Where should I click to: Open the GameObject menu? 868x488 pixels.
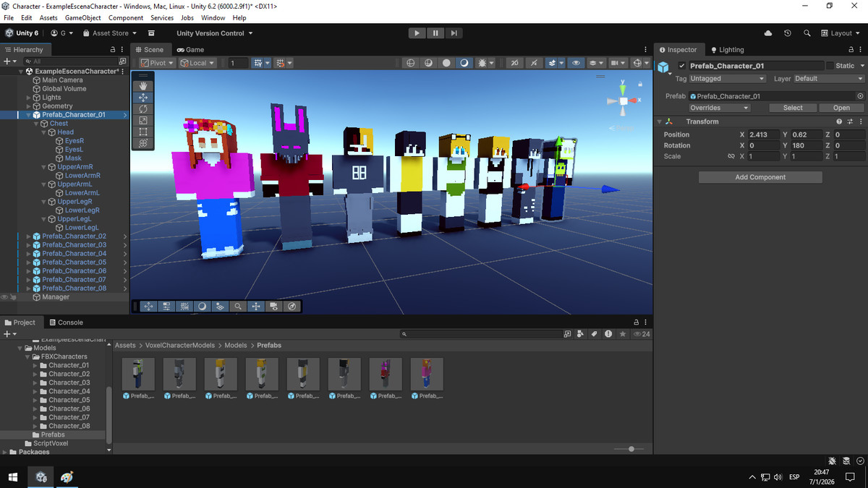point(82,17)
